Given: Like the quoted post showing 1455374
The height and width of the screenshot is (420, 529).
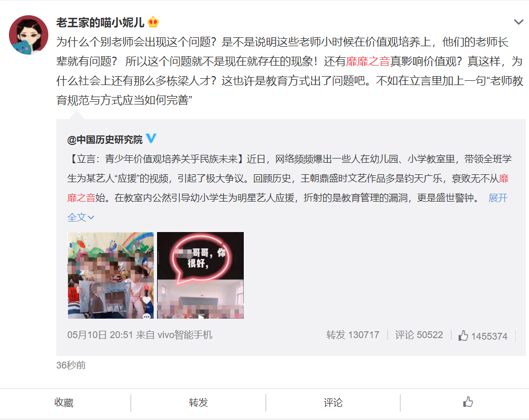Looking at the screenshot, I should (x=482, y=335).
